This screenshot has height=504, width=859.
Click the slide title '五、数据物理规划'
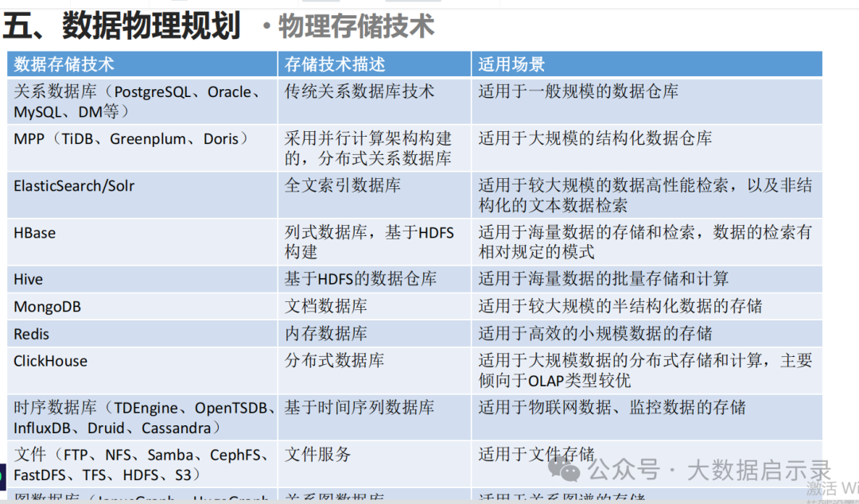122,25
